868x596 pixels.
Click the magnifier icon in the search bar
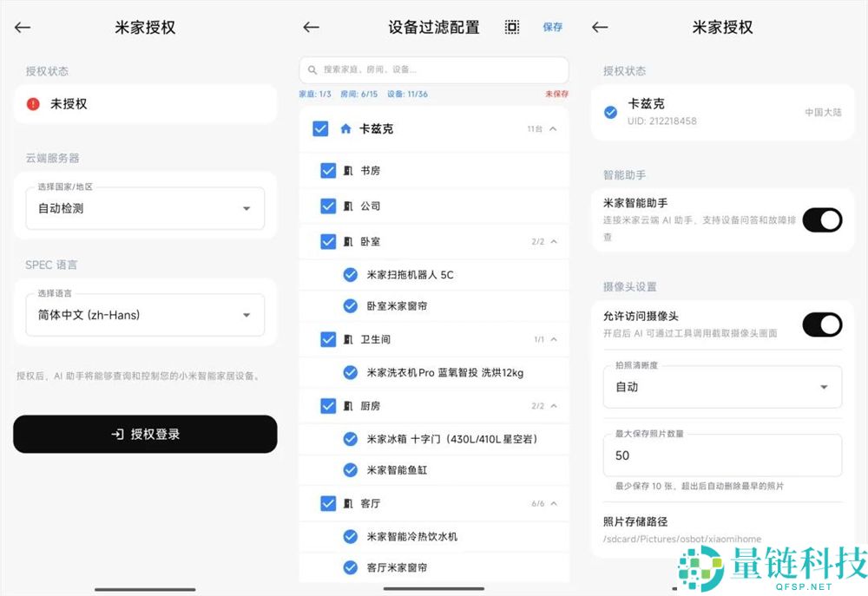pyautogui.click(x=314, y=70)
